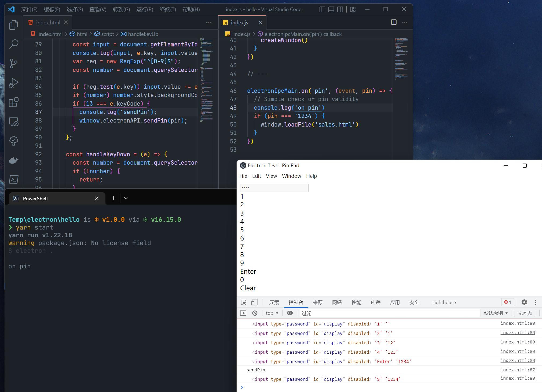Switch to the 元素 DevTools tab
The width and height of the screenshot is (542, 392).
click(x=274, y=302)
